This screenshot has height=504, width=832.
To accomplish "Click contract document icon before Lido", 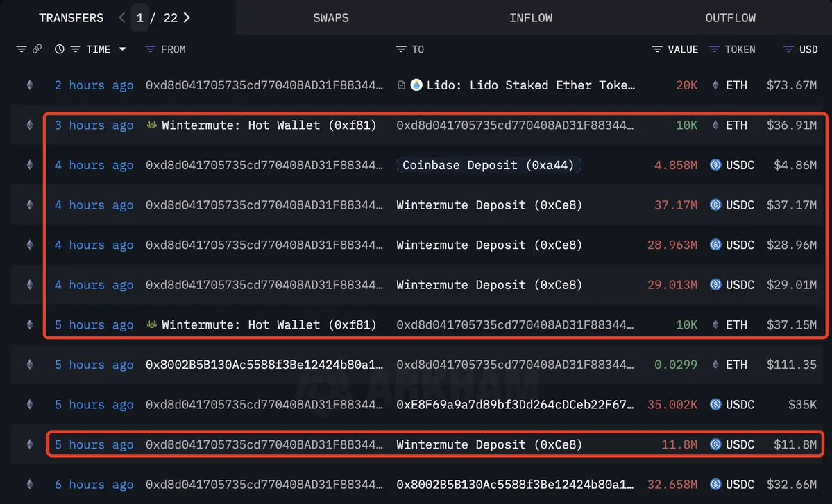I will tap(401, 85).
